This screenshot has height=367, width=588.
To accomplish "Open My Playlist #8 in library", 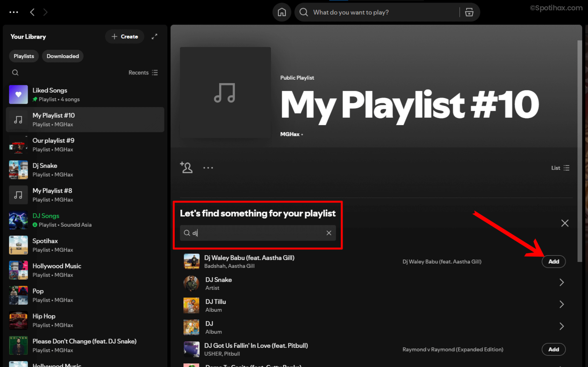I will (85, 195).
